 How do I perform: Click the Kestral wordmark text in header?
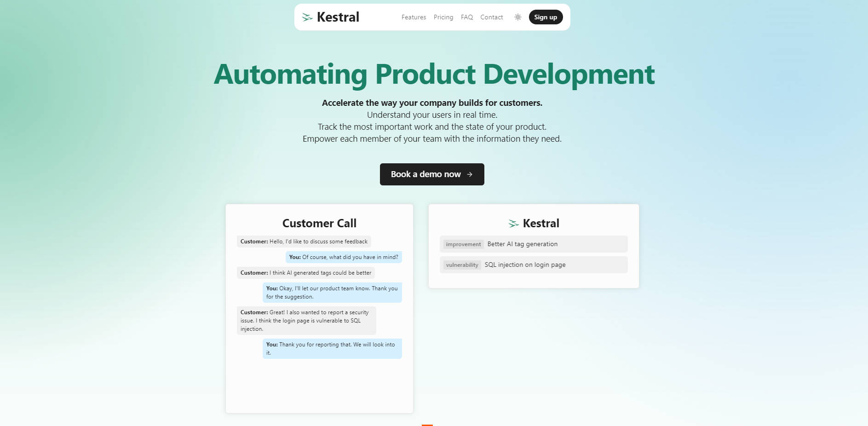[x=338, y=17]
